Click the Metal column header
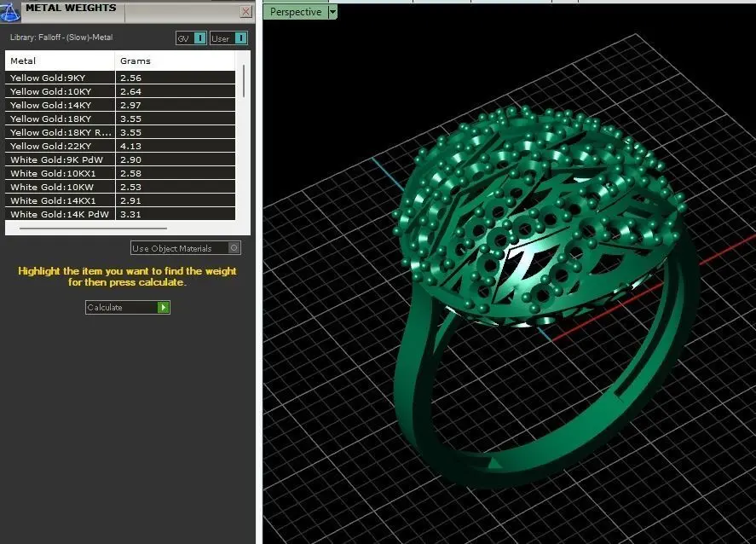Image resolution: width=756 pixels, height=544 pixels. pos(60,61)
